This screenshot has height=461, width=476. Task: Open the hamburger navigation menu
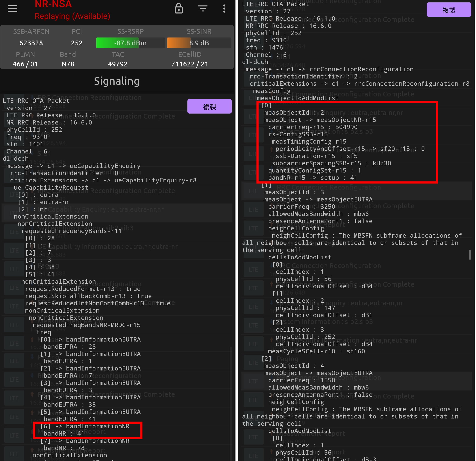click(12, 9)
